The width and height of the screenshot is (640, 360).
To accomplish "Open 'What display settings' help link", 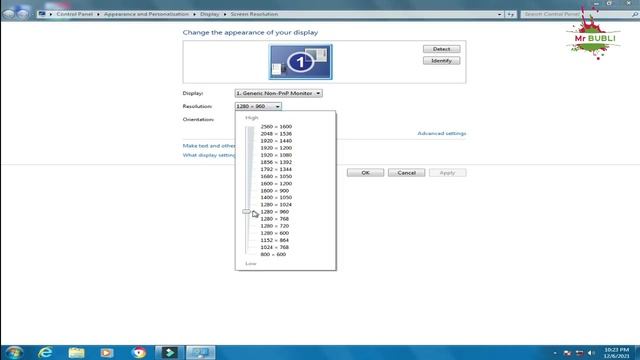I will (x=209, y=155).
